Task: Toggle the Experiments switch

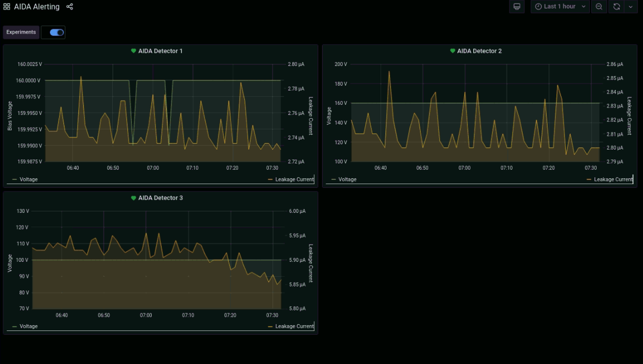Action: pos(56,32)
